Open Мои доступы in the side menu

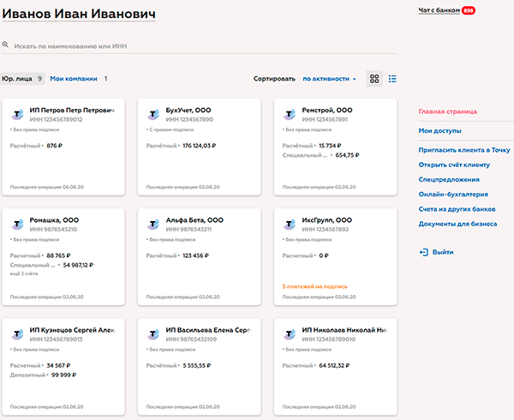(x=440, y=131)
